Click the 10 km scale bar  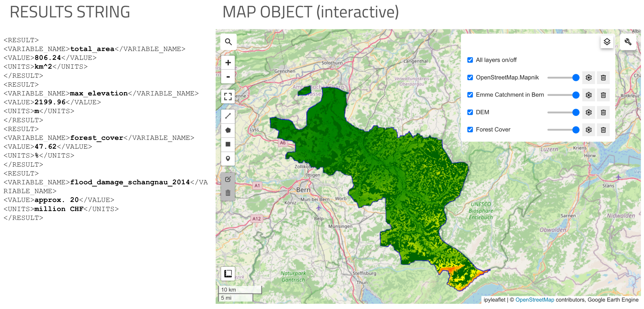click(240, 290)
